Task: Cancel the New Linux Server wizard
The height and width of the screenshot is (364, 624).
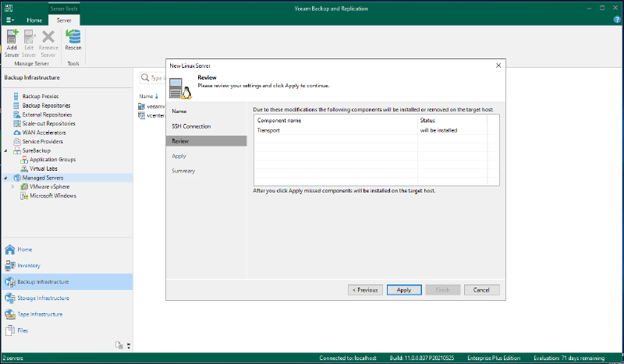Action: [481, 290]
